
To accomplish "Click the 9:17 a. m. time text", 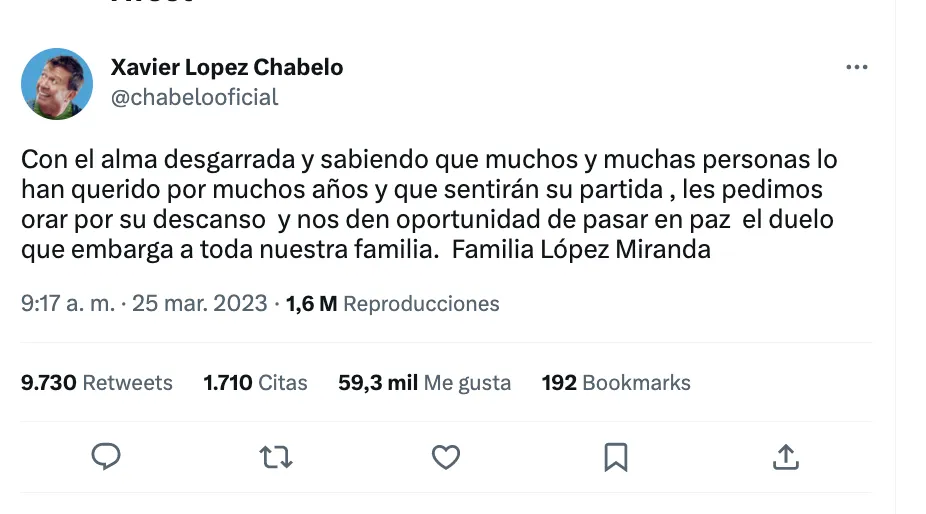I will (x=68, y=303).
